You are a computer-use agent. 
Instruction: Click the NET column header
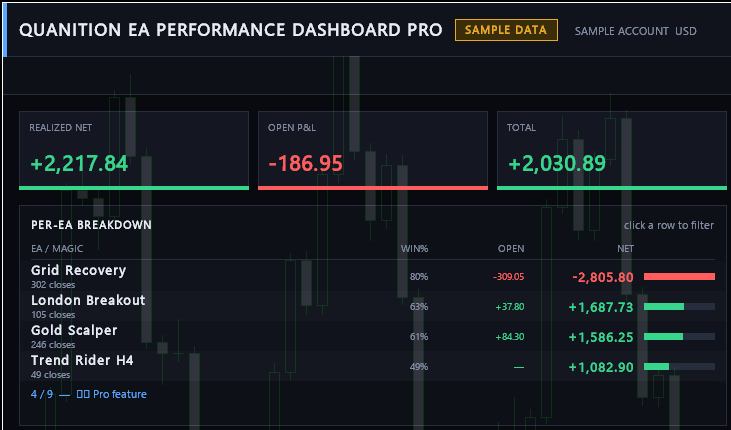(x=625, y=249)
